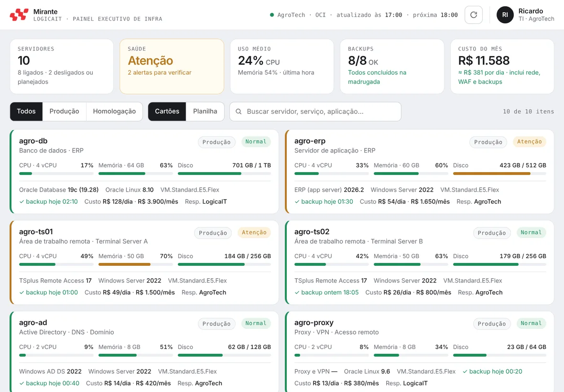Click the refresh data button
Image resolution: width=564 pixels, height=392 pixels.
click(x=473, y=15)
